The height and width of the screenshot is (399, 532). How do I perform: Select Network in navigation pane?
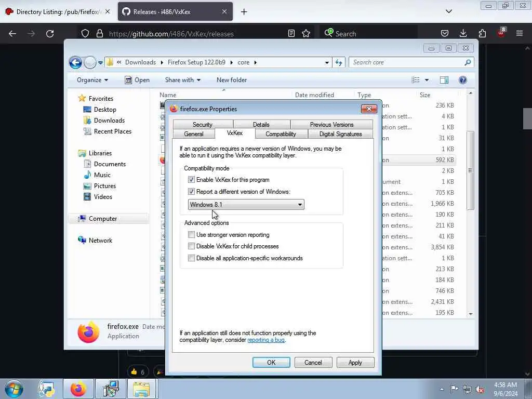[x=100, y=240]
